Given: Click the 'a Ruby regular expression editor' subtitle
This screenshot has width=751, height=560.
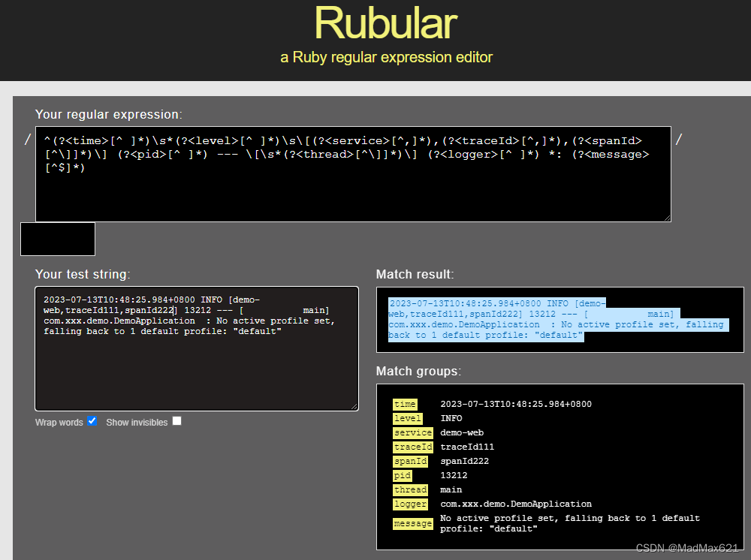Looking at the screenshot, I should tap(386, 57).
